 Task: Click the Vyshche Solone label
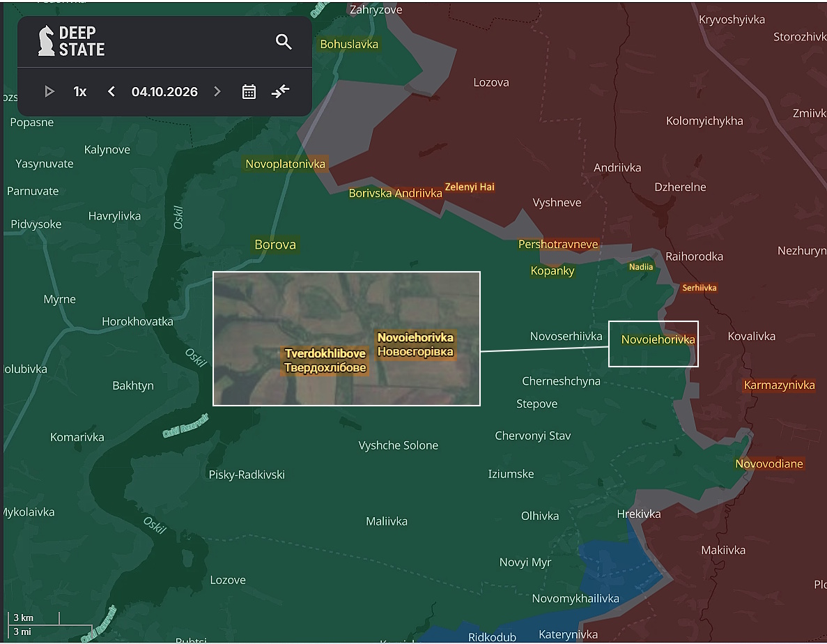pos(399,445)
